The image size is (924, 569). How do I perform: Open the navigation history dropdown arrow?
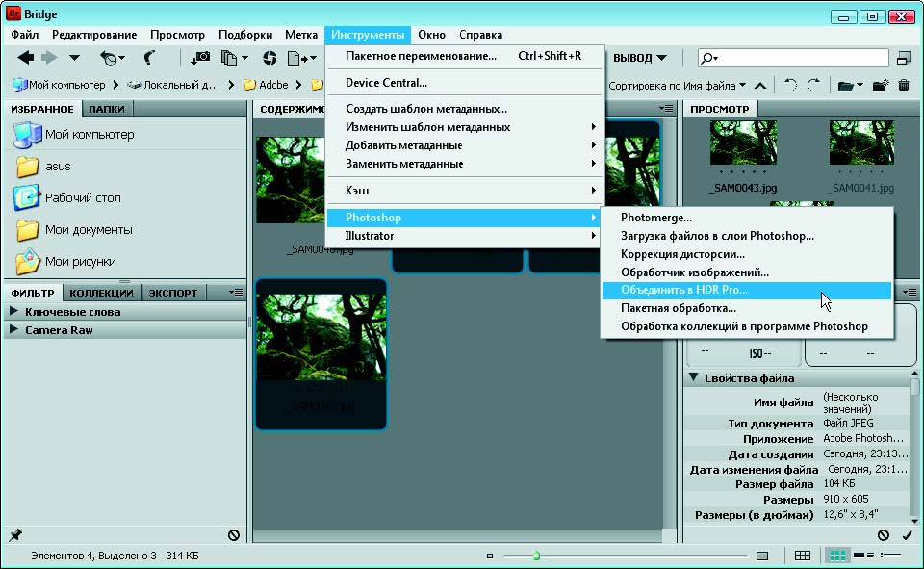pos(74,58)
